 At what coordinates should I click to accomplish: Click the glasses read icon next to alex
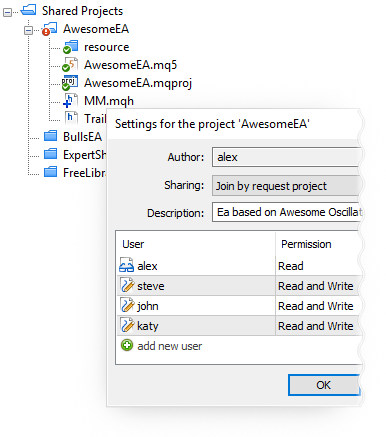pyautogui.click(x=126, y=265)
